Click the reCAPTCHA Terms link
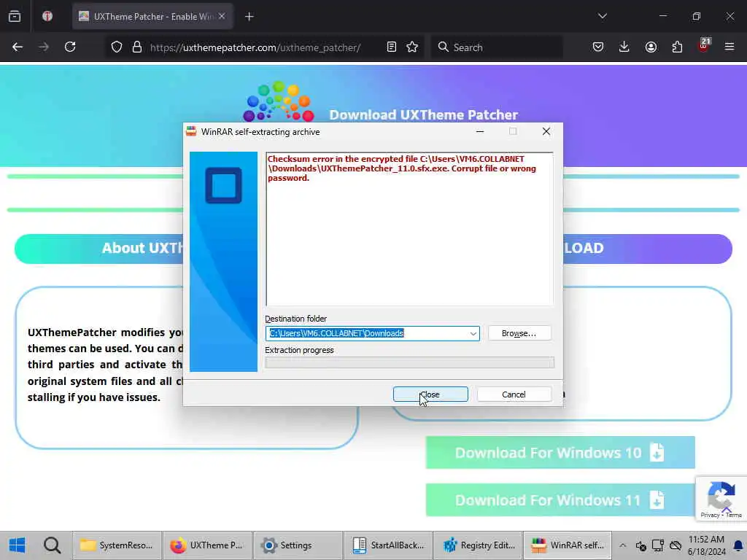This screenshot has height=560, width=747. coord(734,516)
